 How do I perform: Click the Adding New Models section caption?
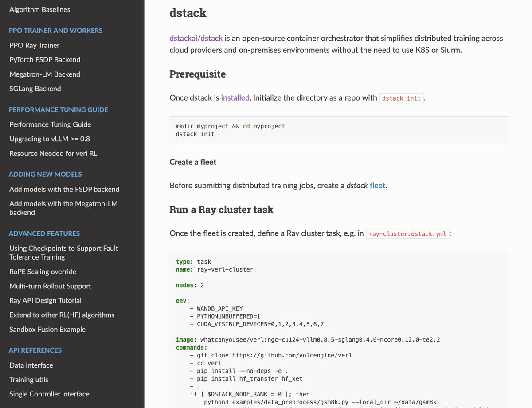click(x=45, y=174)
